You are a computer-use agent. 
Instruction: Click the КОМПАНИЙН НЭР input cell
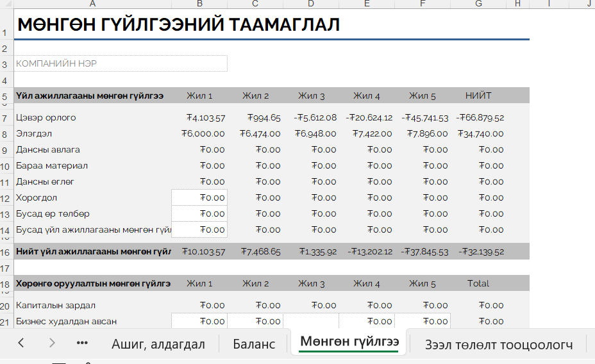pyautogui.click(x=121, y=63)
